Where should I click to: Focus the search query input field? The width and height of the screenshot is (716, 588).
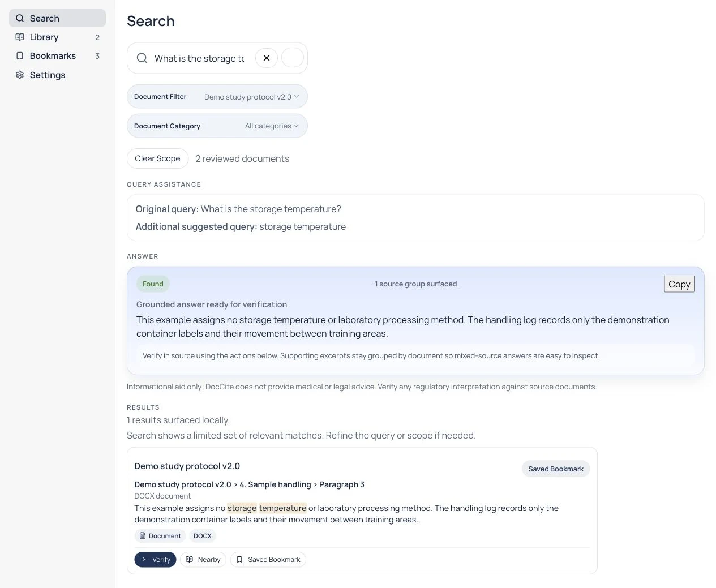199,58
